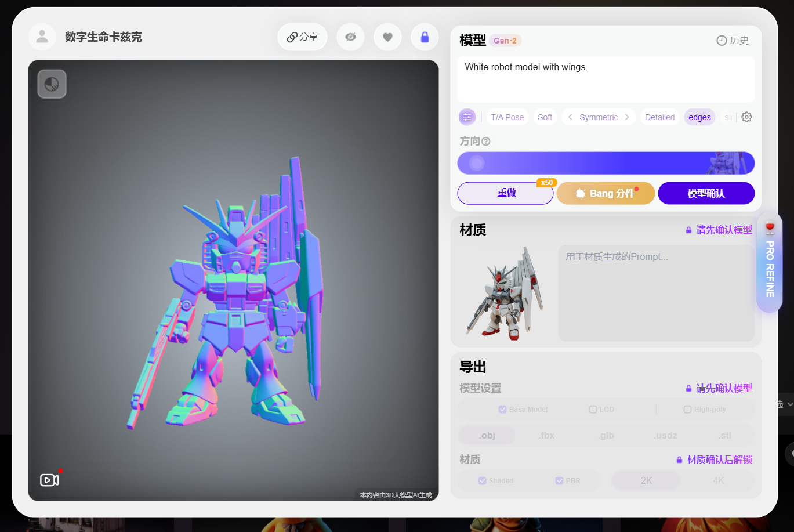Click the sphere shading icon in viewport corner
Screen dimensions: 794x532
pos(52,84)
